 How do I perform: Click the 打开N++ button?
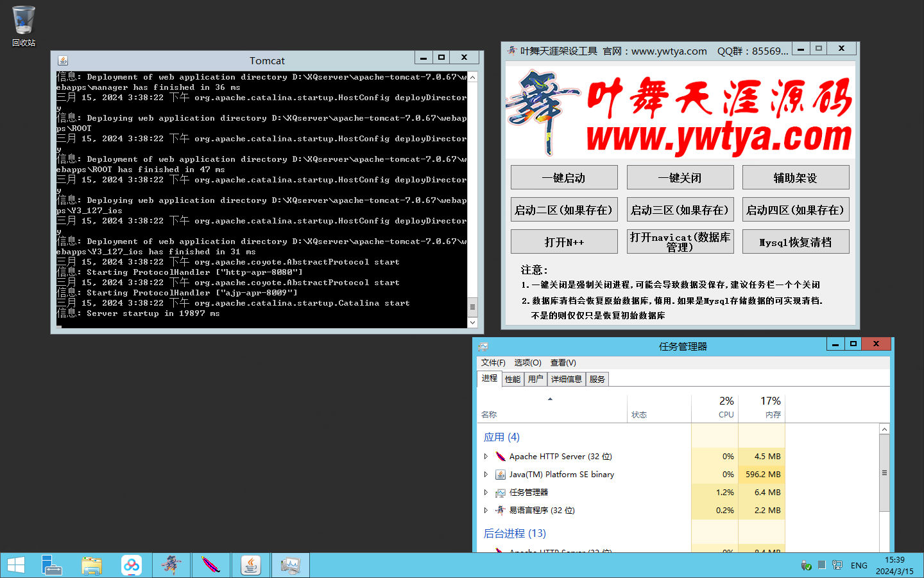point(564,242)
